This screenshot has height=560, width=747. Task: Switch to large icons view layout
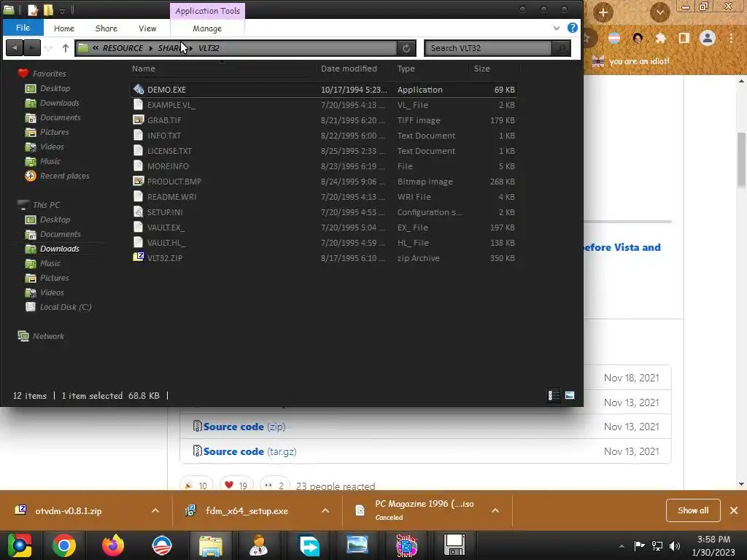coord(570,395)
